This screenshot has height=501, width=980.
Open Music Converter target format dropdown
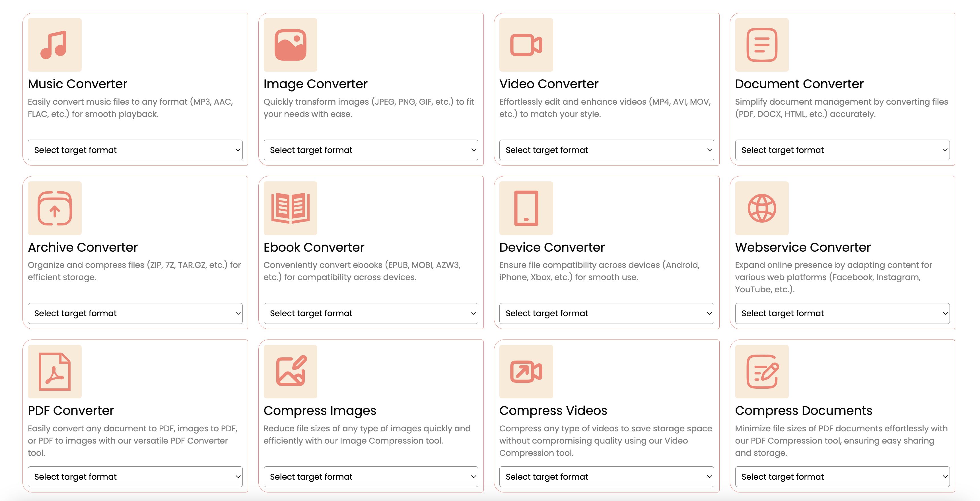point(135,150)
